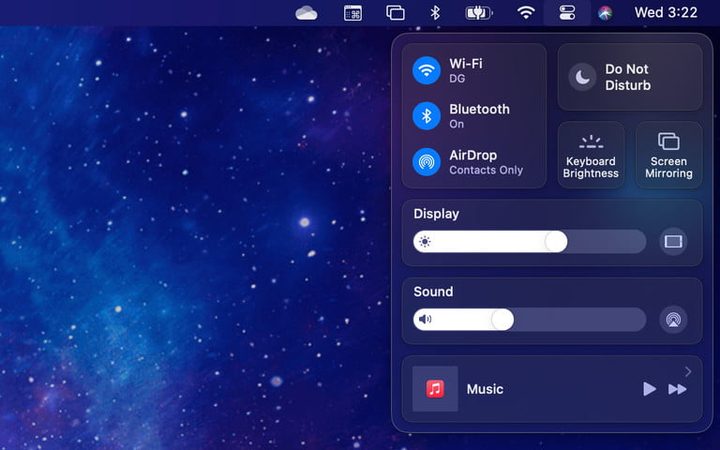Launch Siri from the menu bar
This screenshot has width=720, height=450.
(x=605, y=13)
